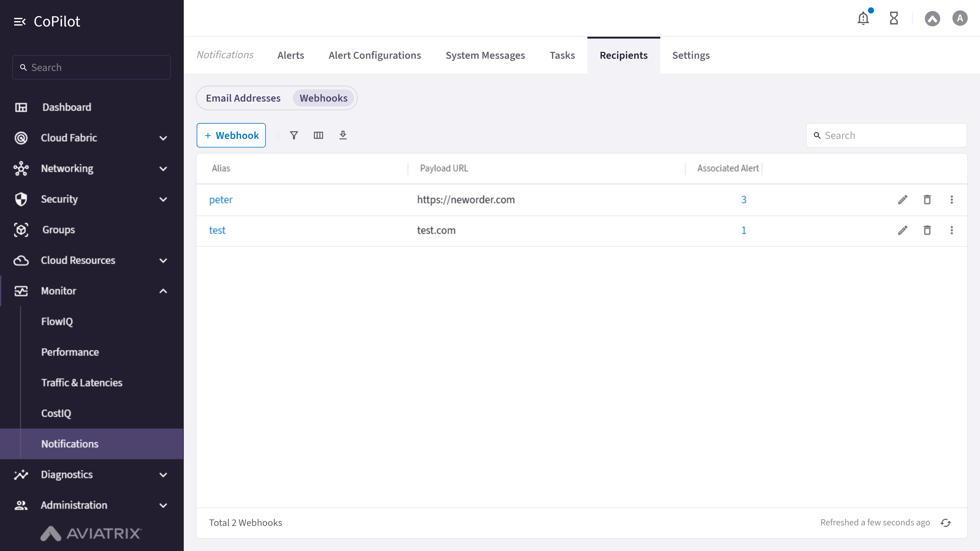The height and width of the screenshot is (551, 980).
Task: Switch to the Alerts tab
Action: 291,55
